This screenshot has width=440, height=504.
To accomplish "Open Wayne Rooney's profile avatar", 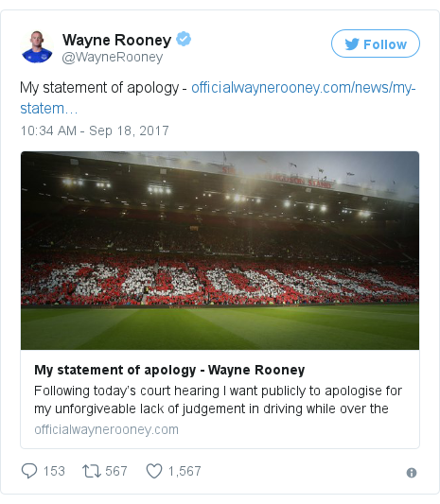I will (37, 47).
